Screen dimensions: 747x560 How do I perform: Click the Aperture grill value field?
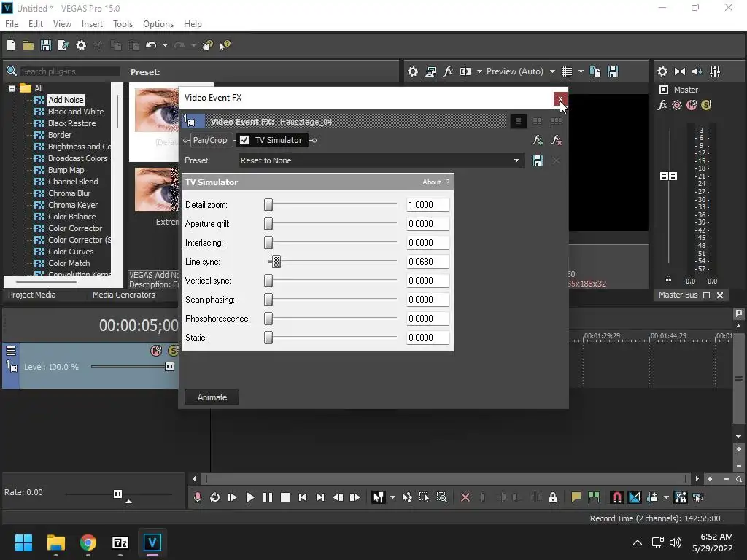click(427, 224)
